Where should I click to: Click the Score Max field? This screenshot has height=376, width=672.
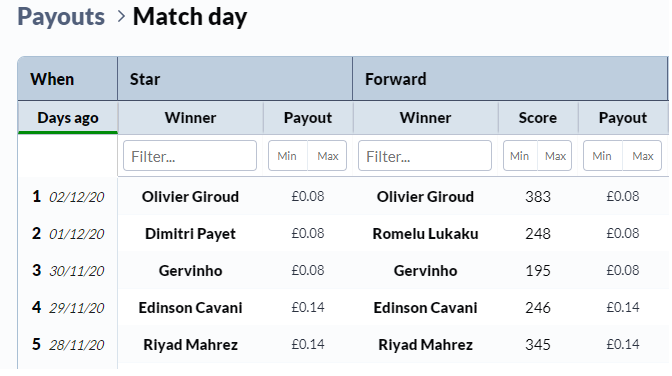pos(555,156)
